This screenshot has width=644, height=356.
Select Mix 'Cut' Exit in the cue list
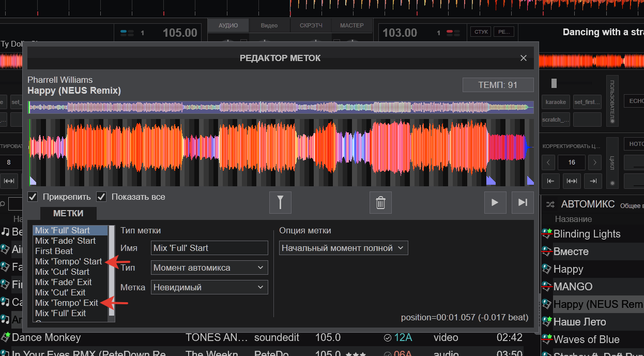(x=70, y=292)
